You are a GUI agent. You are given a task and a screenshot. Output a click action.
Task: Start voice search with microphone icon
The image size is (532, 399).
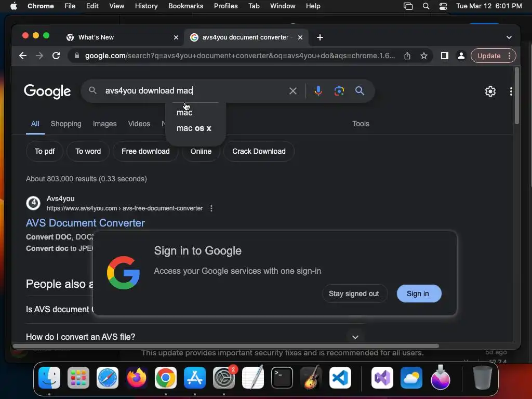(x=318, y=91)
